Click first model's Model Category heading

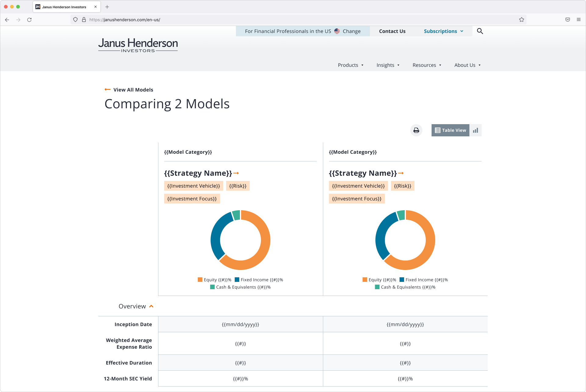pyautogui.click(x=188, y=152)
